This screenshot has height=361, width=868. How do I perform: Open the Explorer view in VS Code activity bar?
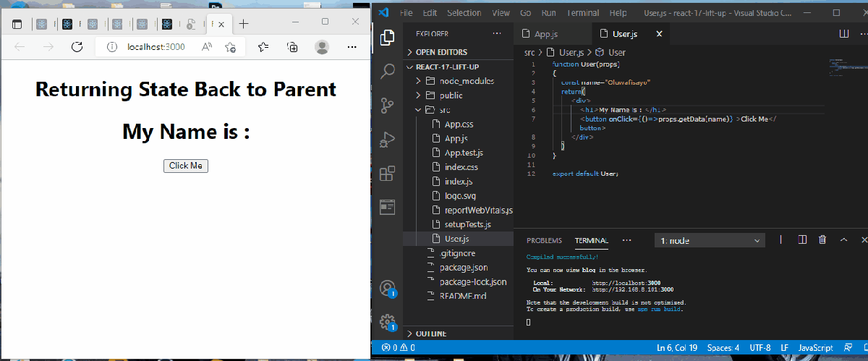pyautogui.click(x=388, y=36)
